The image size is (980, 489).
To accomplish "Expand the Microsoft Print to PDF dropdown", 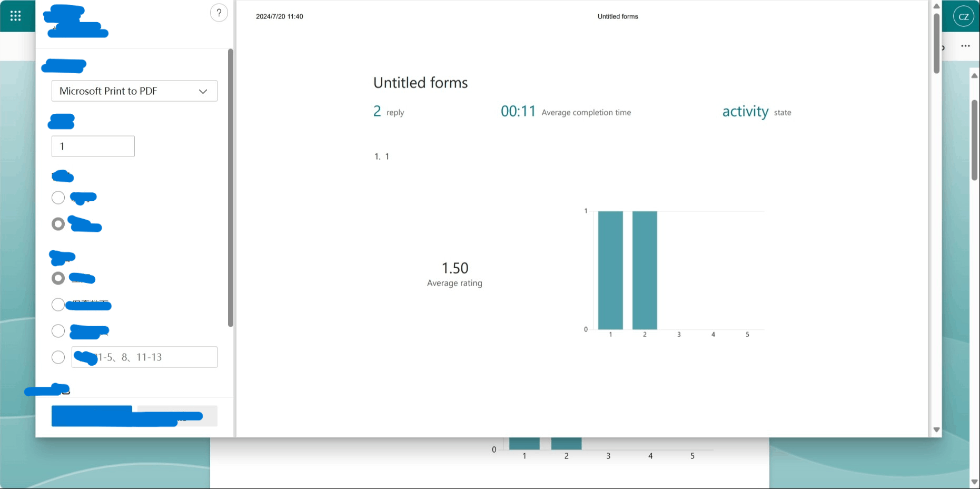I will pos(134,91).
